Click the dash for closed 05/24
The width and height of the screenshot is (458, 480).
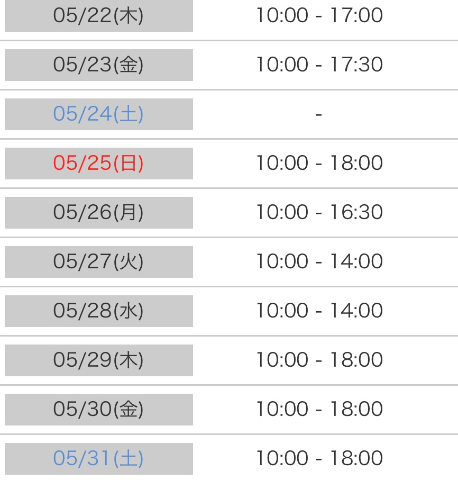319,115
